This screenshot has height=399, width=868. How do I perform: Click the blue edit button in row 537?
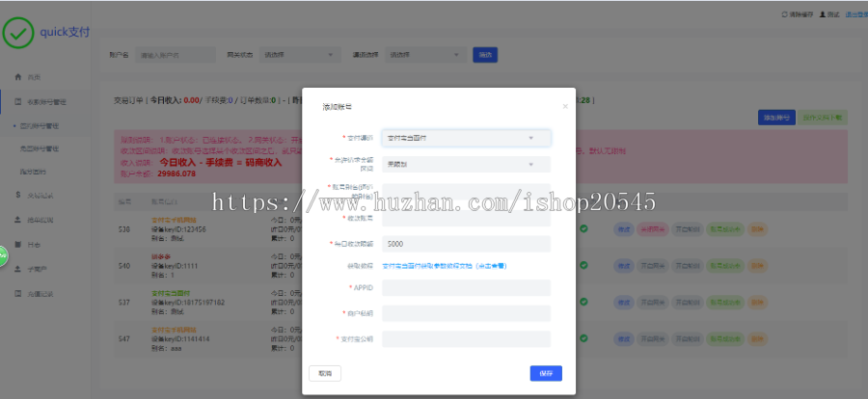point(624,303)
